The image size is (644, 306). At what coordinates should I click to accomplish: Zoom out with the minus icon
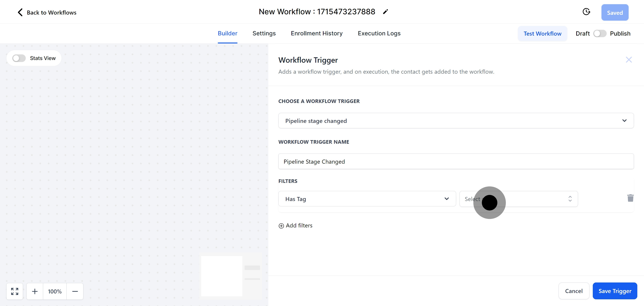tap(75, 291)
